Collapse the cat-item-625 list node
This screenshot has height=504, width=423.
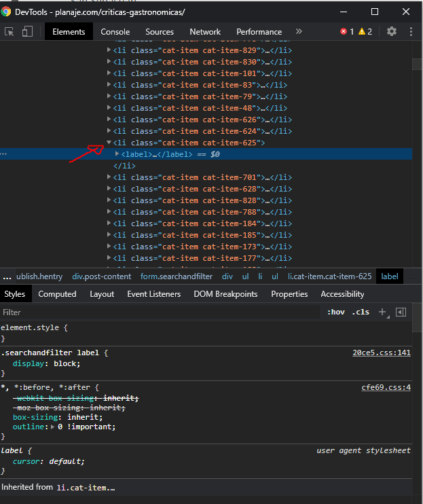coord(109,143)
